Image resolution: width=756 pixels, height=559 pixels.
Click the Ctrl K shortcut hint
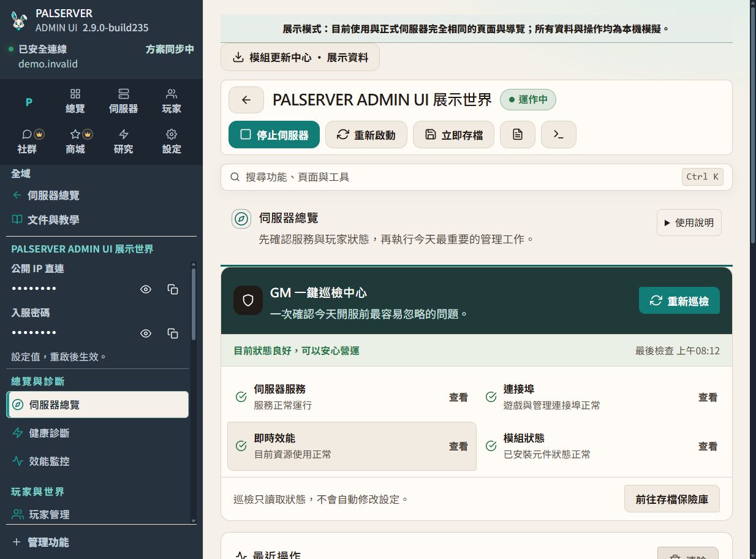tap(702, 177)
